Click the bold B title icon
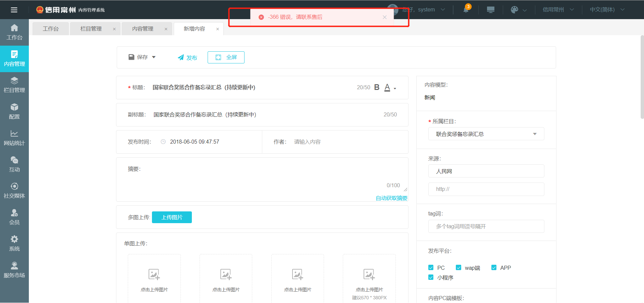The width and height of the screenshot is (644, 303). tap(377, 87)
